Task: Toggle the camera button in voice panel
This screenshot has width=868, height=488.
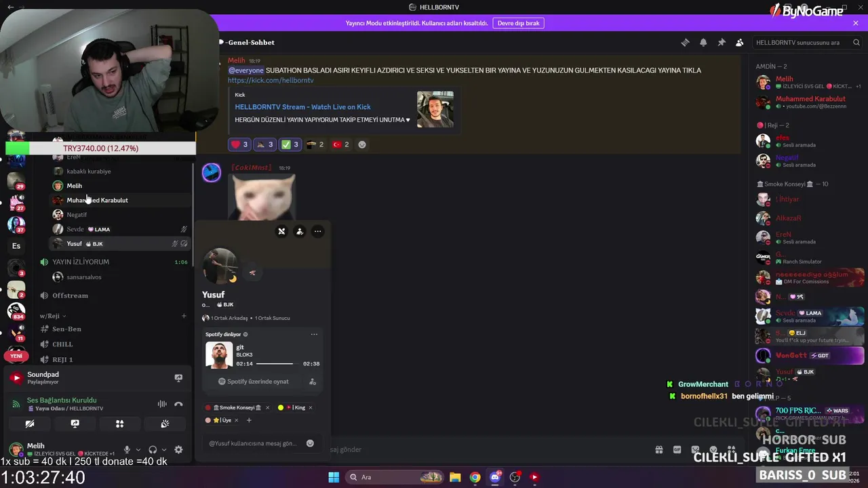Action: pos(30,424)
